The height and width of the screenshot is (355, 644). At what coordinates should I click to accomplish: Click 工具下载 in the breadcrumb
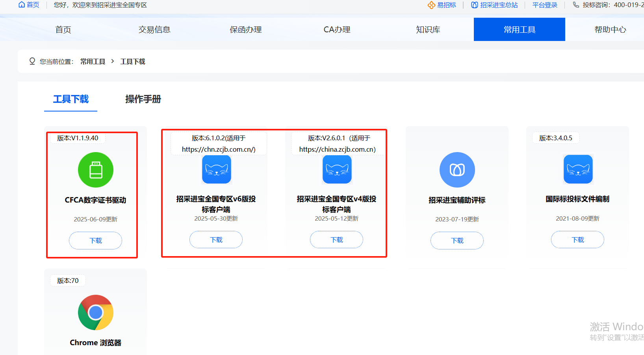click(x=133, y=61)
